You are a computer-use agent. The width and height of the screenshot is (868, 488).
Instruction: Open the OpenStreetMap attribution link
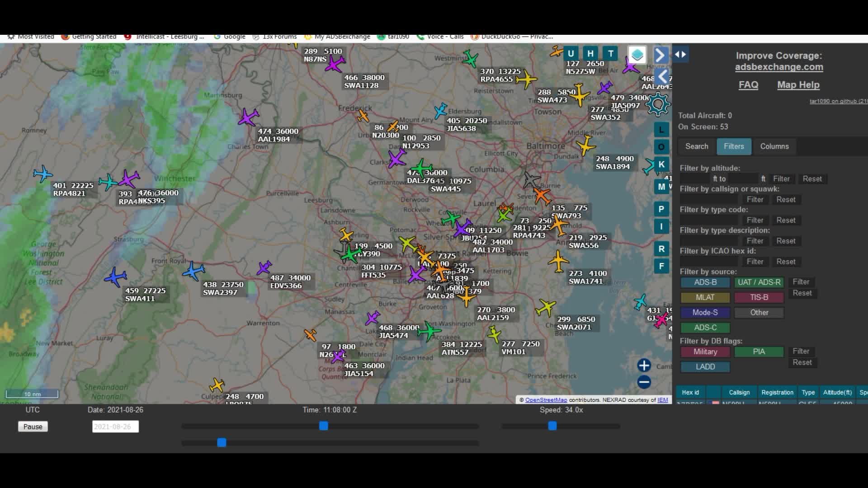pyautogui.click(x=546, y=400)
